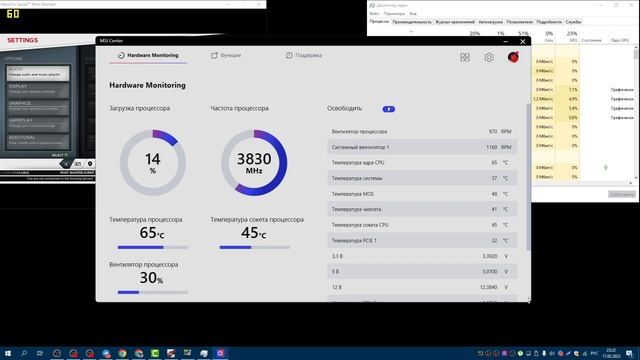The height and width of the screenshot is (360, 640).
Task: Switch to Службы tab in Task Manager
Action: tap(573, 22)
